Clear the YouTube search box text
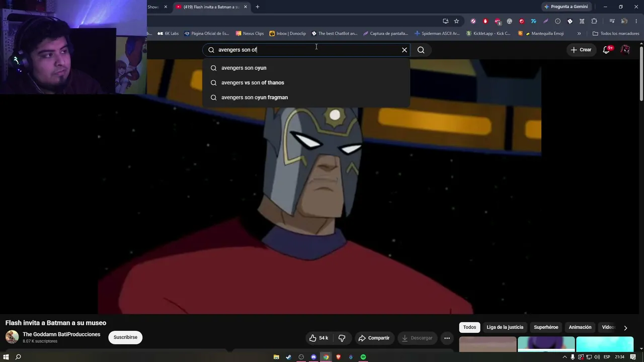Image resolution: width=644 pixels, height=362 pixels. click(404, 50)
